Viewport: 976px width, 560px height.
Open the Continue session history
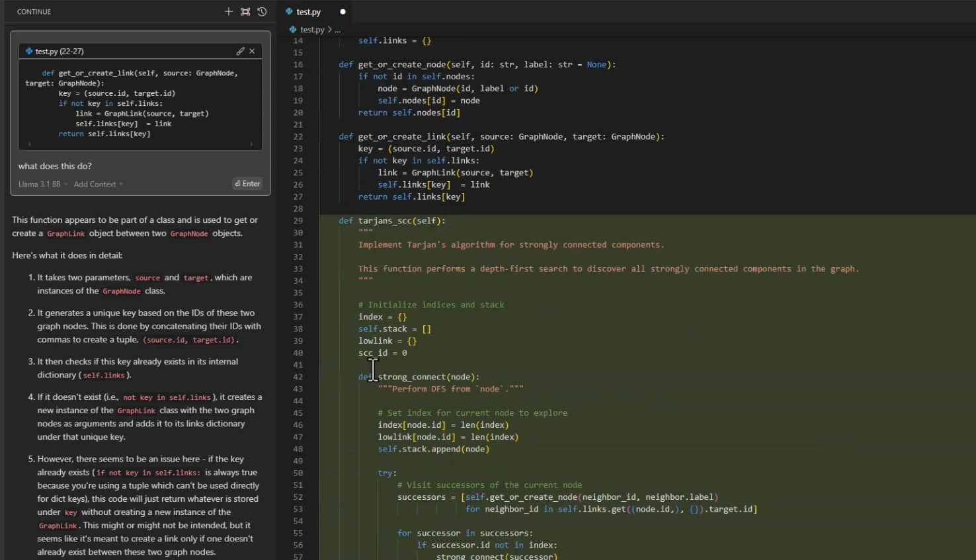[x=262, y=11]
